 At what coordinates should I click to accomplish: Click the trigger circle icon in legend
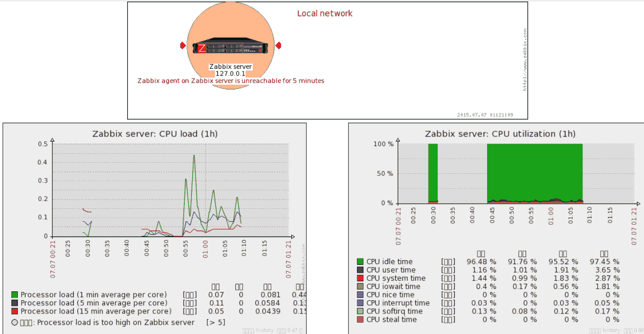point(14,323)
